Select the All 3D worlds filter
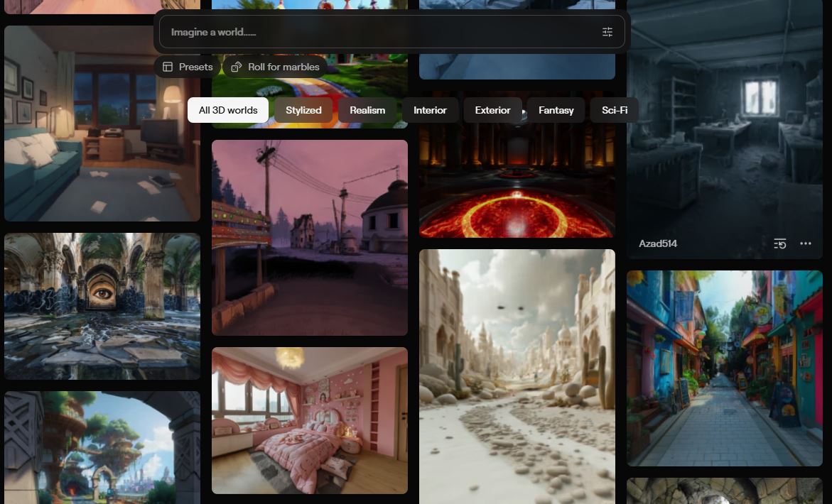The height and width of the screenshot is (504, 832). coord(228,110)
